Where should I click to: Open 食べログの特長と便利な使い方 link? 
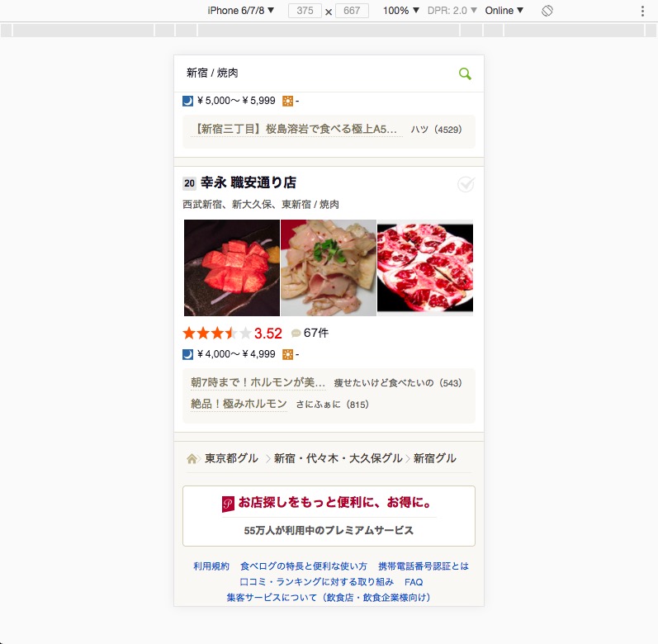[x=304, y=566]
